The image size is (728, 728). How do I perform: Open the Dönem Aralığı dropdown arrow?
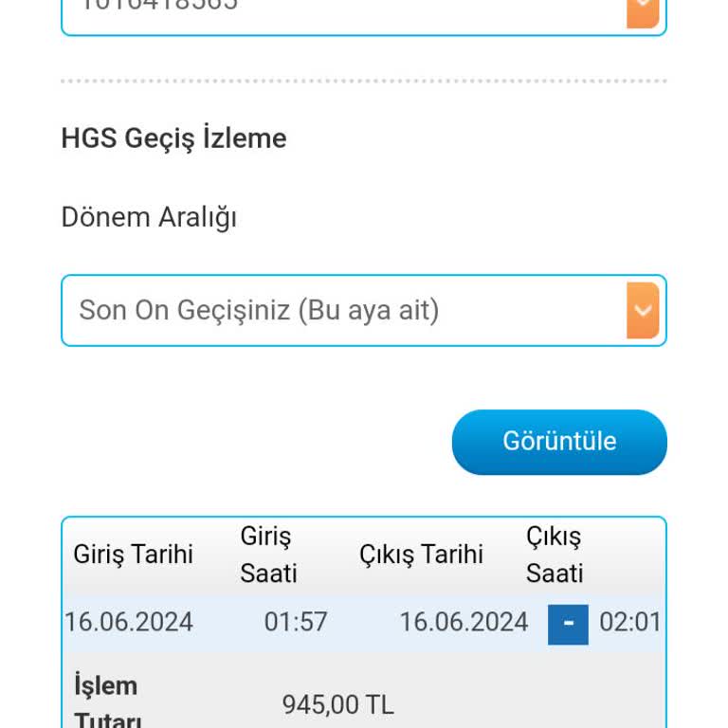tap(643, 311)
